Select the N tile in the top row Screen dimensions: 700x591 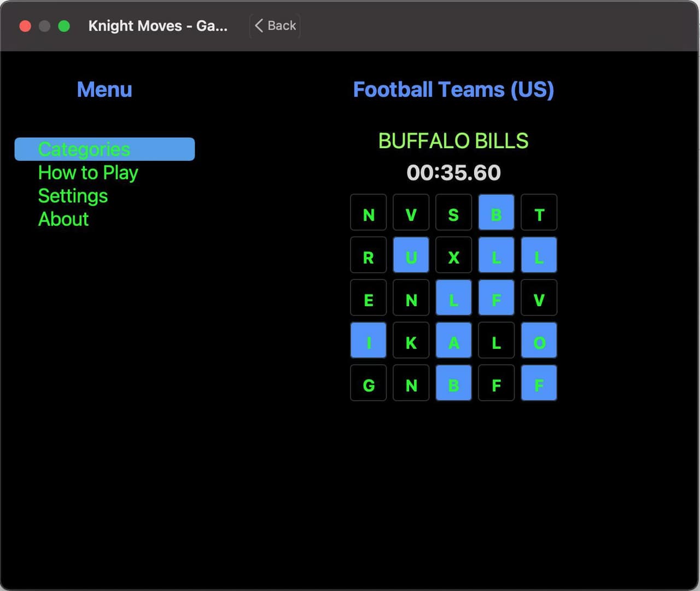369,212
